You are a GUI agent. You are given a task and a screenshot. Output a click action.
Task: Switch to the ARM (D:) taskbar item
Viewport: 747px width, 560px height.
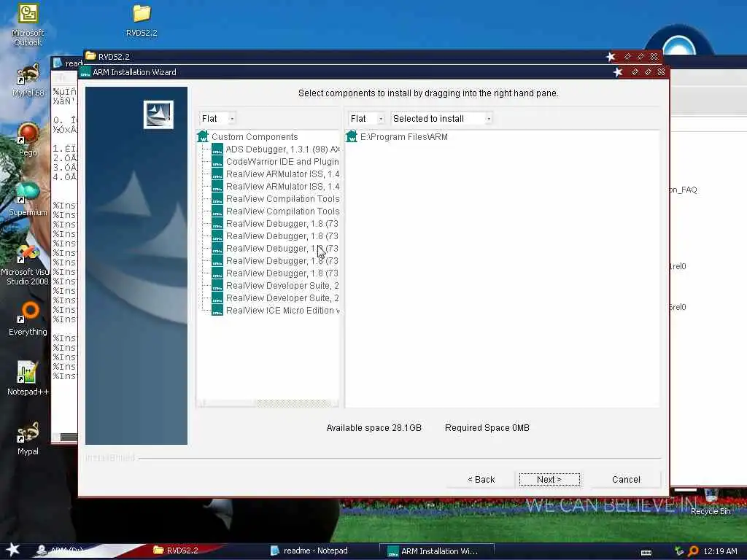(x=58, y=551)
